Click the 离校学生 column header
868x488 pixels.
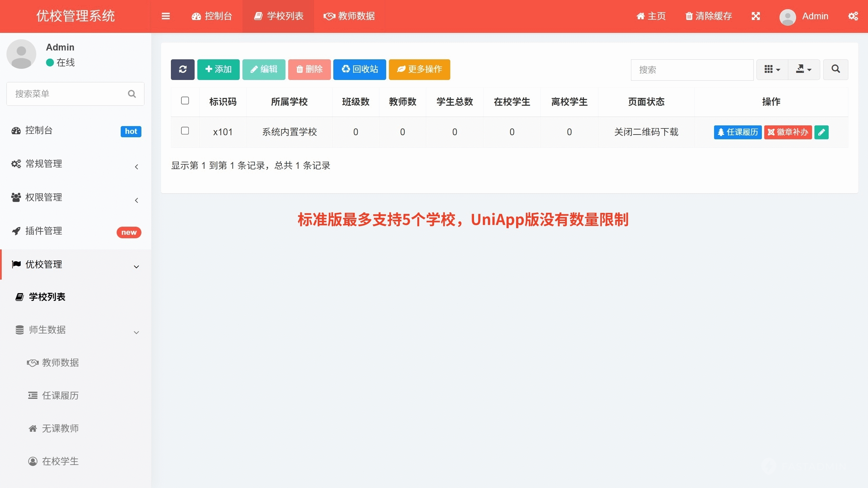coord(569,102)
